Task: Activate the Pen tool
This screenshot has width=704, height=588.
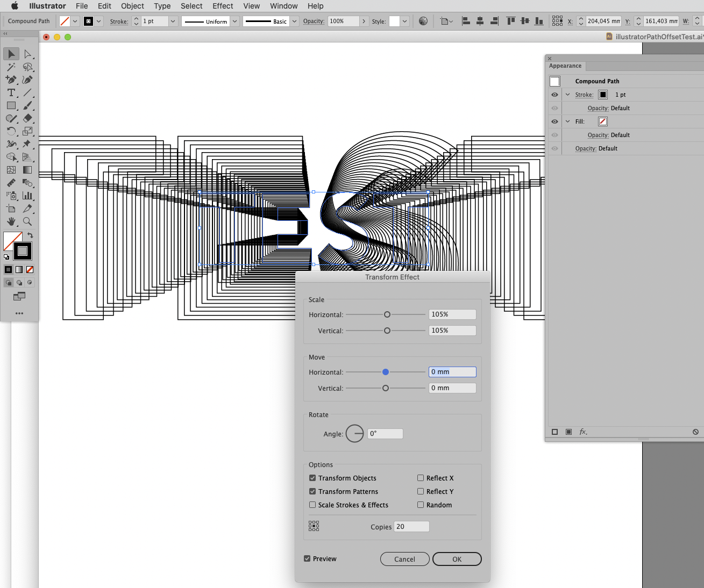Action: tap(12, 80)
